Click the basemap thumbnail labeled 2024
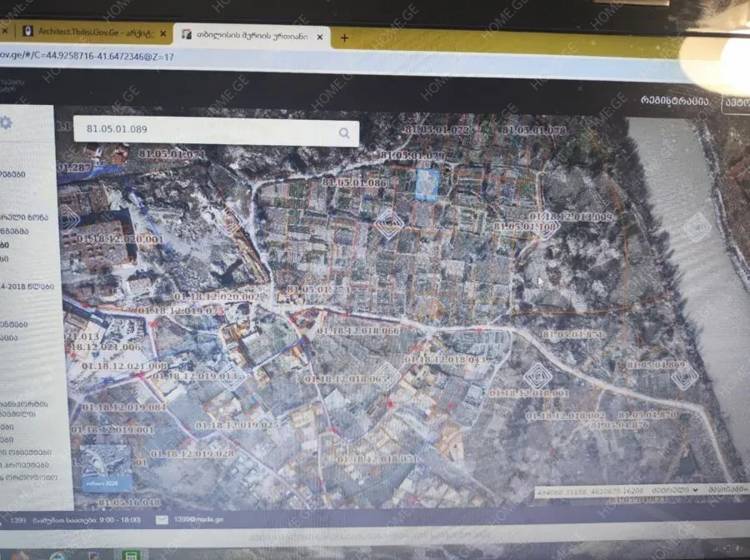The height and width of the screenshot is (560, 750). 105,464
